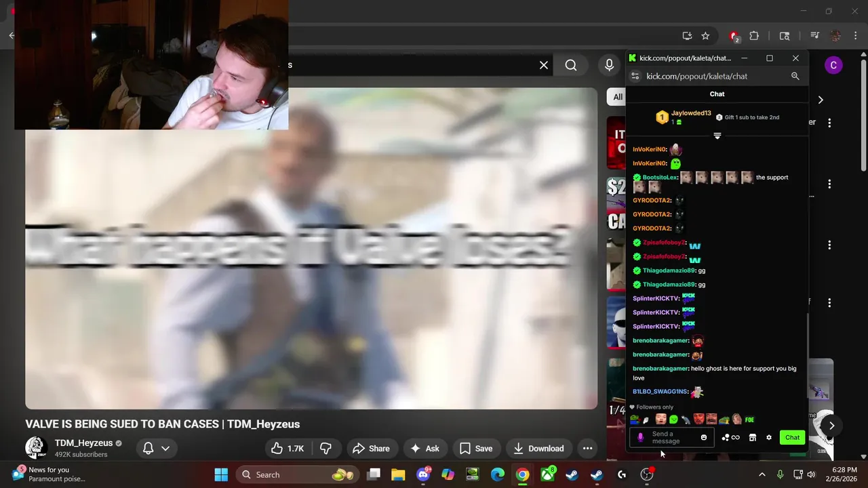
Task: Open Chrome Extensions puzzle icon
Action: pyautogui.click(x=754, y=36)
